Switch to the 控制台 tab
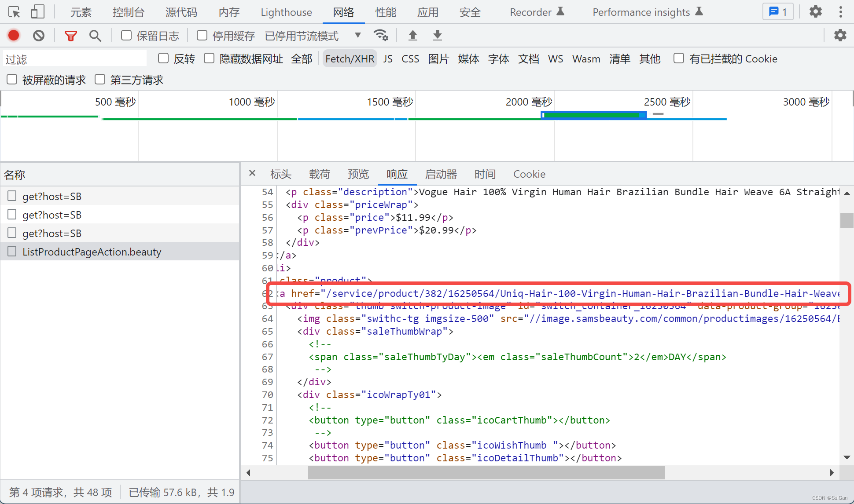The height and width of the screenshot is (504, 854). tap(128, 12)
